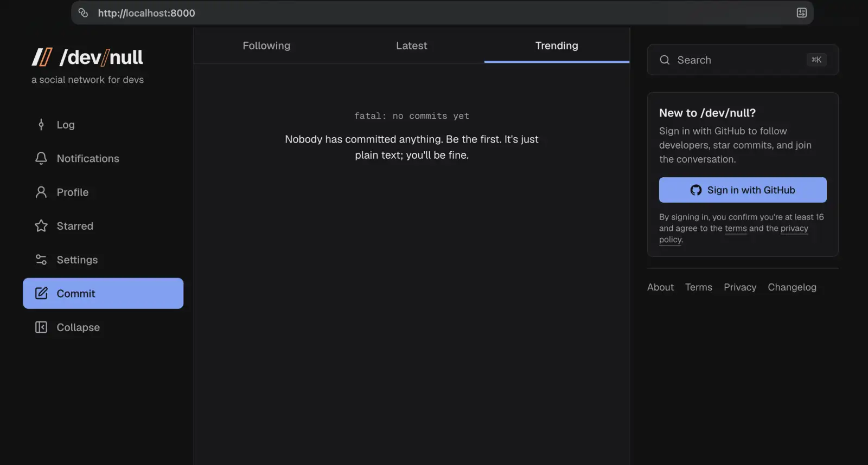Click the Commit button
The height and width of the screenshot is (465, 868).
click(x=103, y=293)
